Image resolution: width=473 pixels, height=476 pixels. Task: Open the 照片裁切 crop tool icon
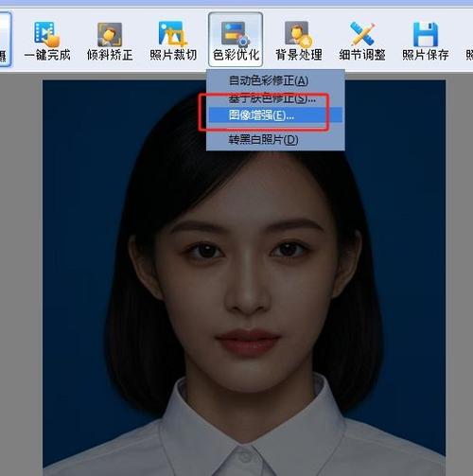pyautogui.click(x=172, y=33)
